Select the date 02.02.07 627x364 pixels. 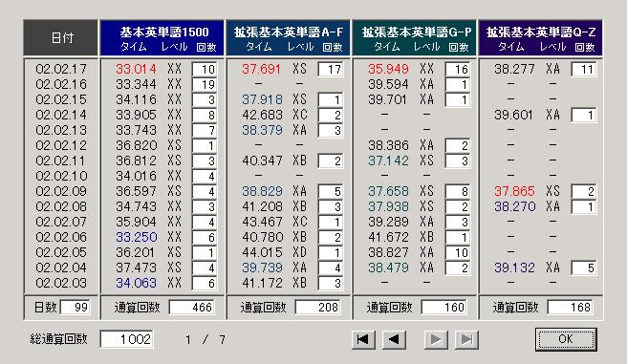tap(61, 222)
